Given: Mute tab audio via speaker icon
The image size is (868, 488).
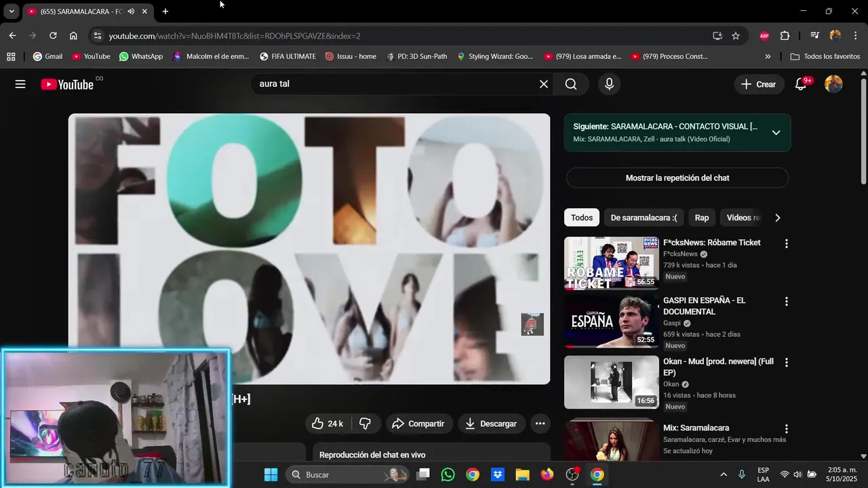Looking at the screenshot, I should [x=131, y=12].
